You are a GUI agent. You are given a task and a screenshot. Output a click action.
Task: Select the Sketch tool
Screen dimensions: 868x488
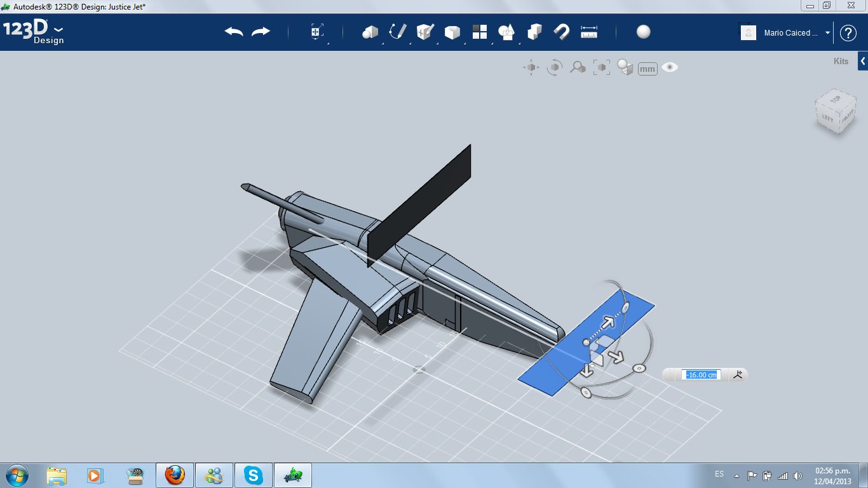(x=398, y=32)
